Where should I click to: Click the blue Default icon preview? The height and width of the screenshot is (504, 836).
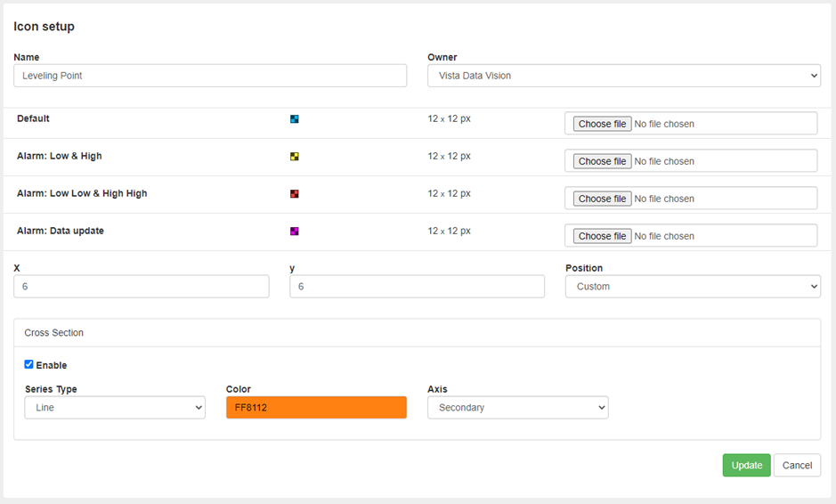[x=295, y=119]
